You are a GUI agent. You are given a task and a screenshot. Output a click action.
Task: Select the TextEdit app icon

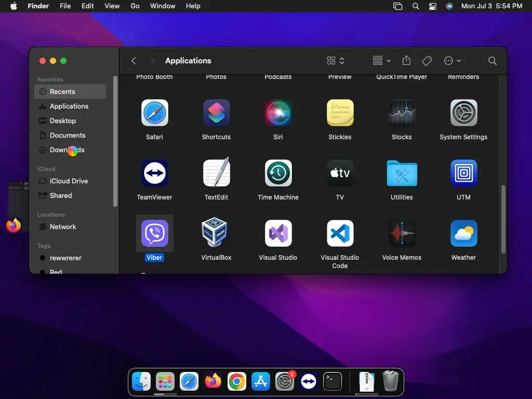(x=216, y=172)
